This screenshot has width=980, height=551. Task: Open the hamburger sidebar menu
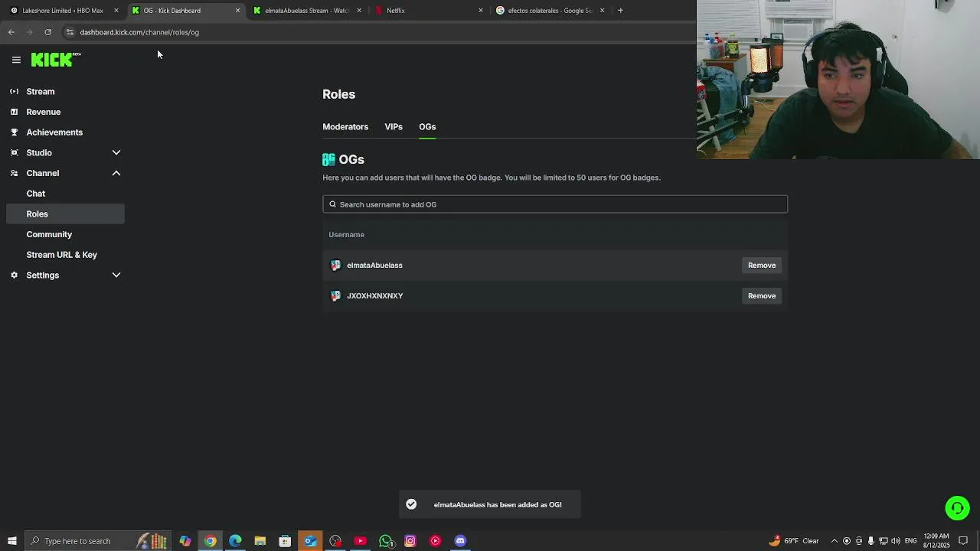[16, 60]
